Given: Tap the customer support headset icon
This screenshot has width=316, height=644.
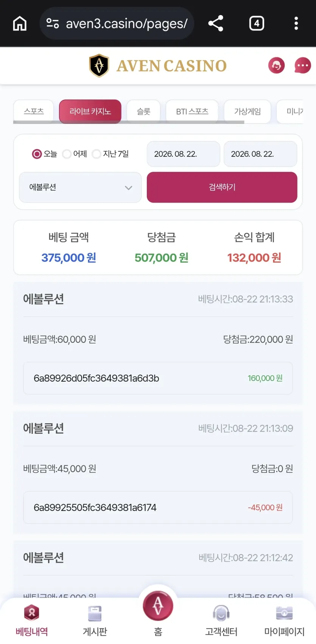Looking at the screenshot, I should click(x=277, y=66).
